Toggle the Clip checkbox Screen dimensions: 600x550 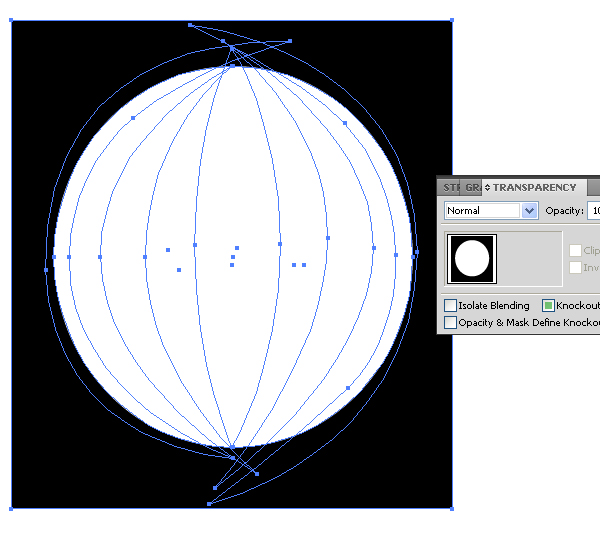575,251
